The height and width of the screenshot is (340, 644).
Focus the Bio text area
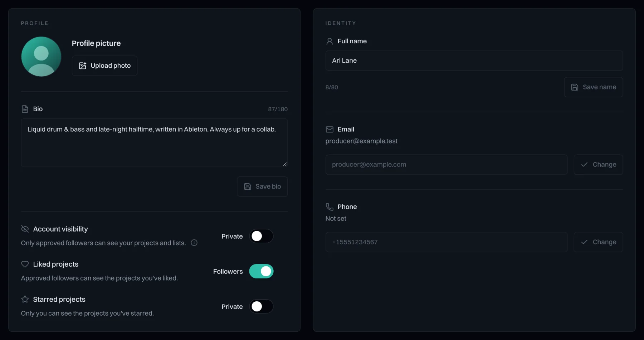tap(154, 143)
